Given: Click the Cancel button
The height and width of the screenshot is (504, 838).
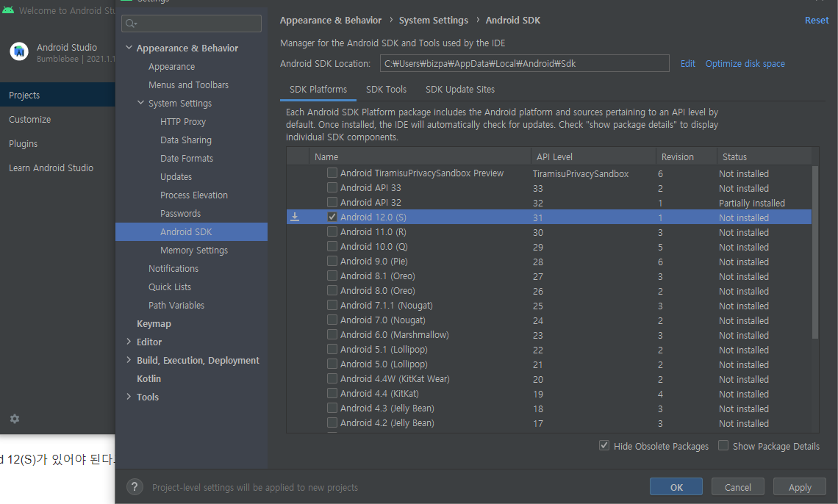Looking at the screenshot, I should (x=737, y=487).
